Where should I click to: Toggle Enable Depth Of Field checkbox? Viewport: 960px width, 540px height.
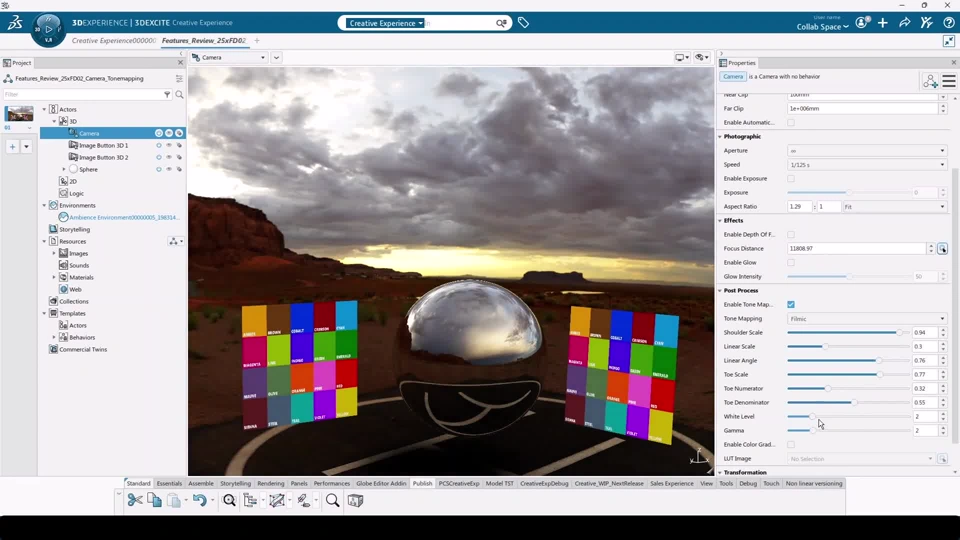[x=791, y=234]
